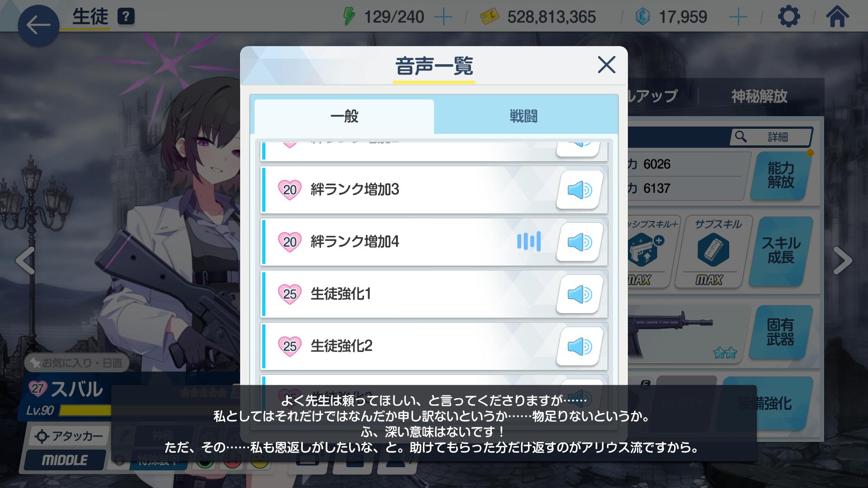
Task: Play the 生徒強化1 voice clip
Action: click(x=580, y=294)
